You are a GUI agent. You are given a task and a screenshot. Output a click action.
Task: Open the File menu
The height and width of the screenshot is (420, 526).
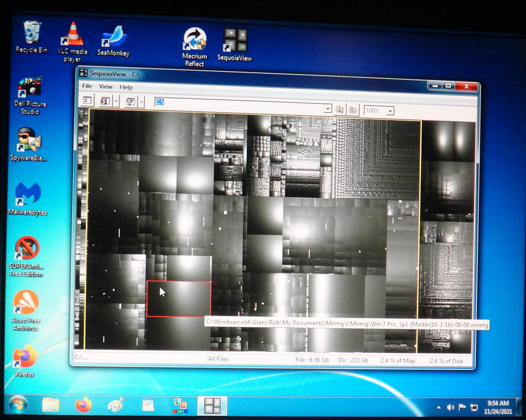(87, 86)
